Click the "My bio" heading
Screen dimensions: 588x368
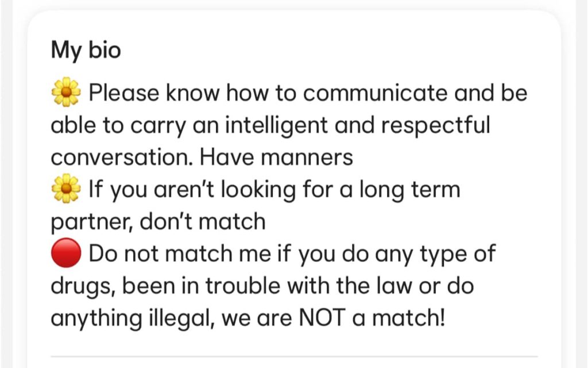point(86,50)
